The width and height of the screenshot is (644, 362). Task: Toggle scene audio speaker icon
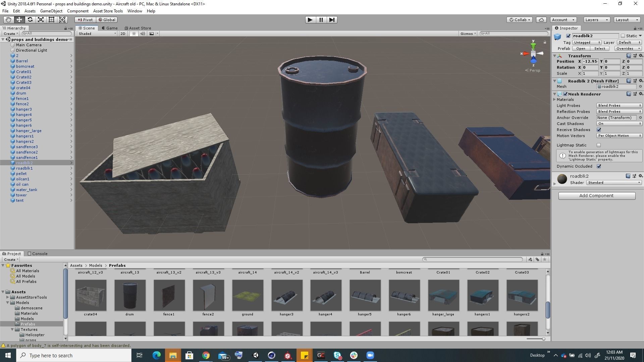[x=143, y=34]
